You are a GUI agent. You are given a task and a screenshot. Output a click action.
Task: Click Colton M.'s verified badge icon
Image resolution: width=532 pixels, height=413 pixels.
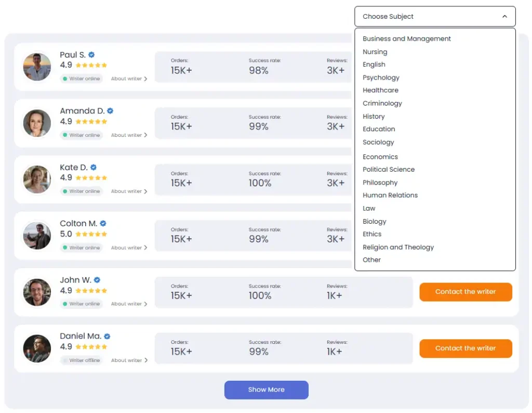103,224
